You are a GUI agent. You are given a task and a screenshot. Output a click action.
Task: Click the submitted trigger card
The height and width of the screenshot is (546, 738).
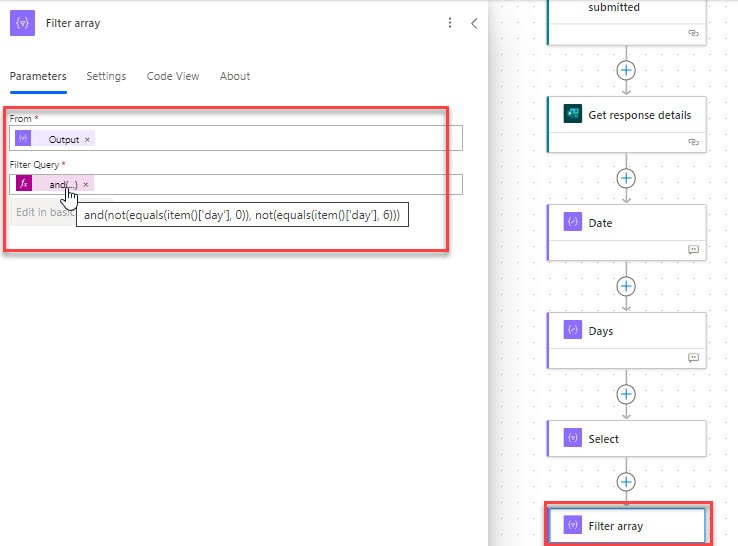[627, 22]
